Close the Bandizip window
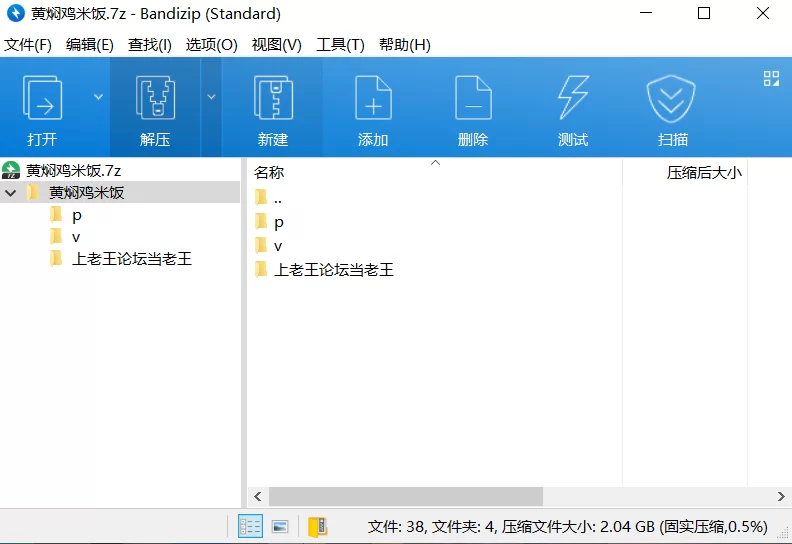The height and width of the screenshot is (544, 792). (763, 13)
